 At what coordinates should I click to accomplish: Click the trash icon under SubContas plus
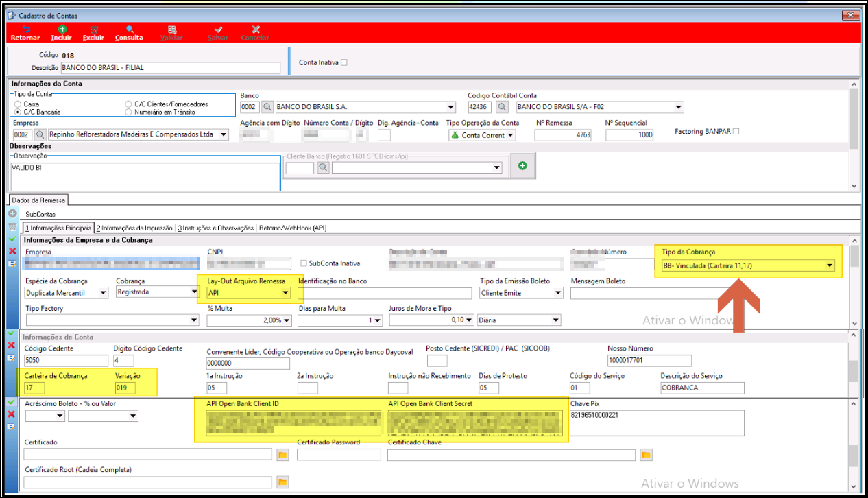tap(12, 226)
